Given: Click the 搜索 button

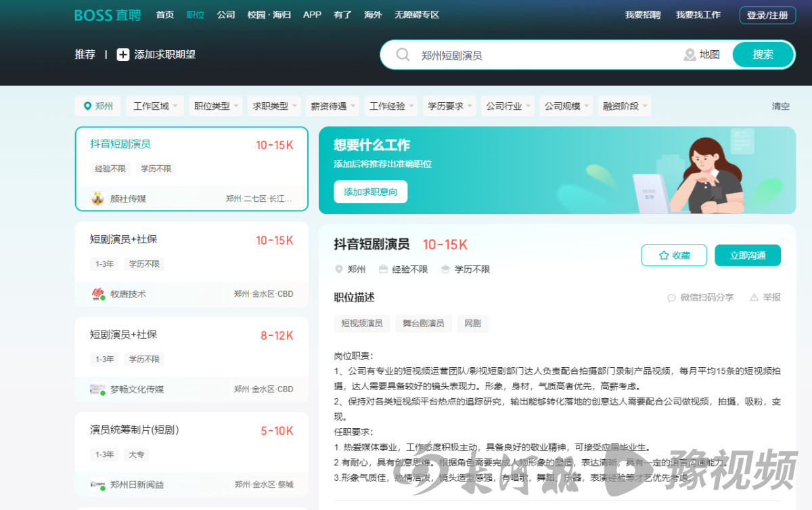Looking at the screenshot, I should [x=763, y=55].
